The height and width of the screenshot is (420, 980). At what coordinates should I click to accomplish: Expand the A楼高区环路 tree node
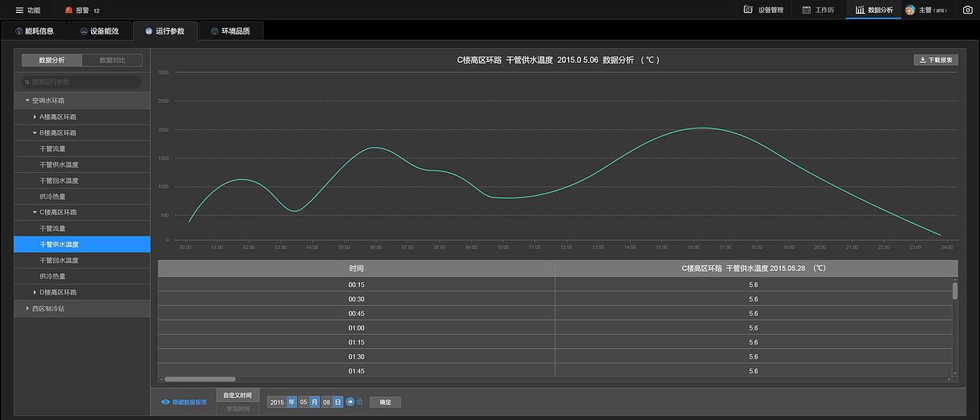[34, 117]
